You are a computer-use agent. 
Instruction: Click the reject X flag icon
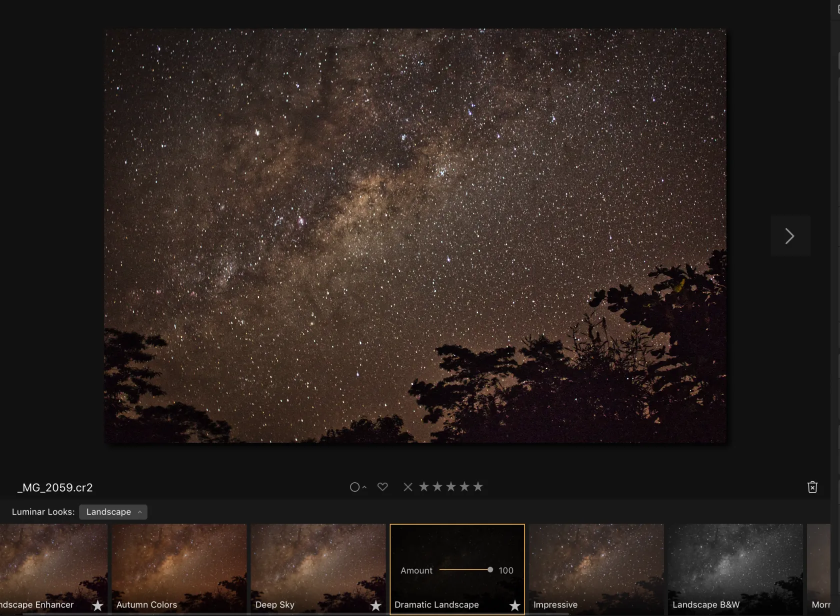tap(408, 487)
